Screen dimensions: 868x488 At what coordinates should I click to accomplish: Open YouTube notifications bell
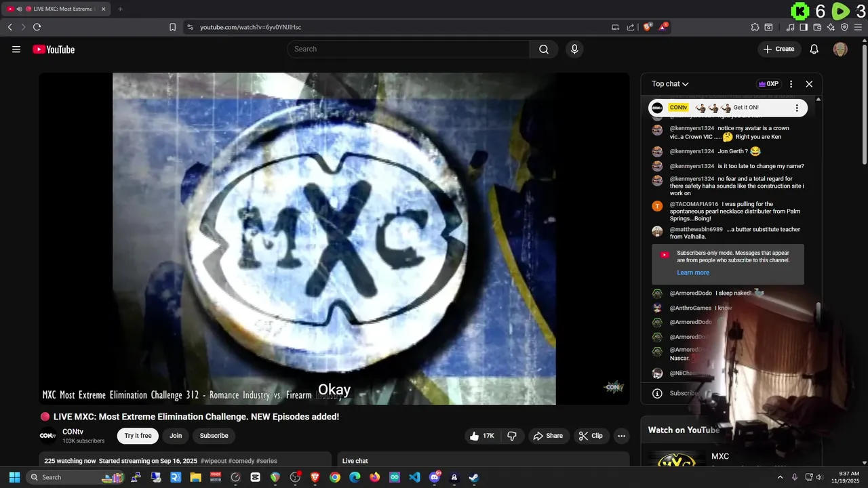814,49
